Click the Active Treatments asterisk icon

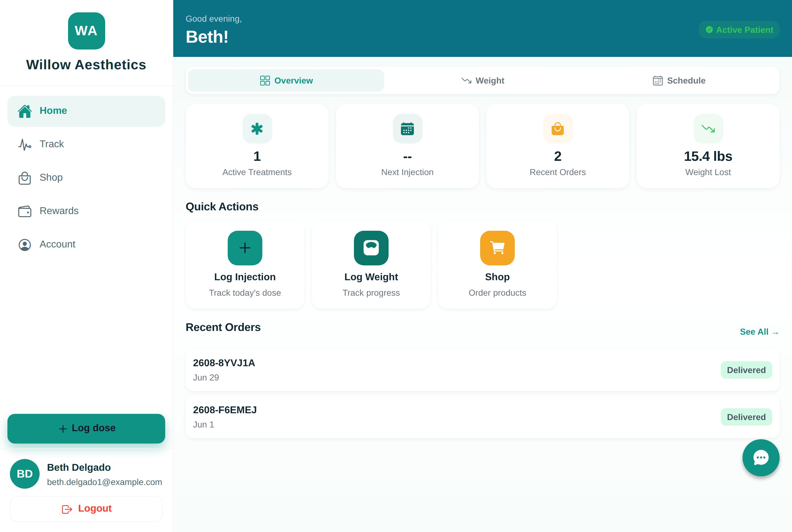click(257, 129)
